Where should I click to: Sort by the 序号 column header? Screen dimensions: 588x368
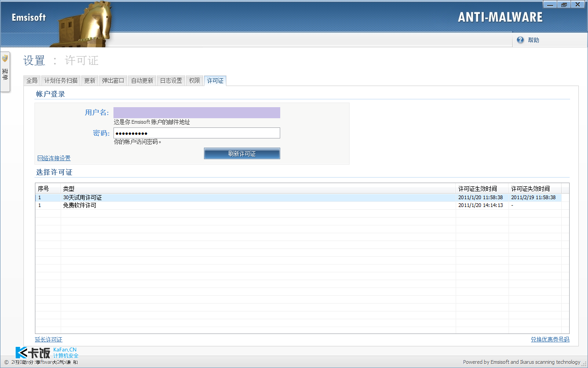(48, 189)
